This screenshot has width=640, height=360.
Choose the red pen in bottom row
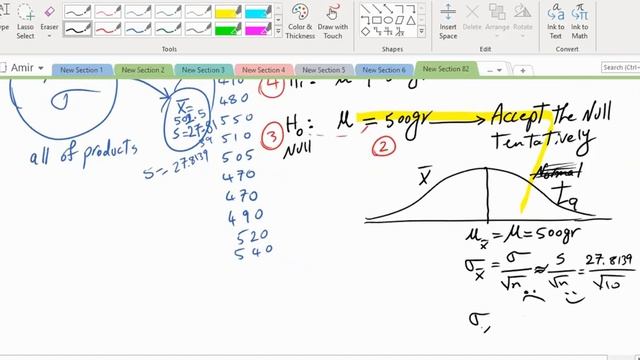(107, 29)
